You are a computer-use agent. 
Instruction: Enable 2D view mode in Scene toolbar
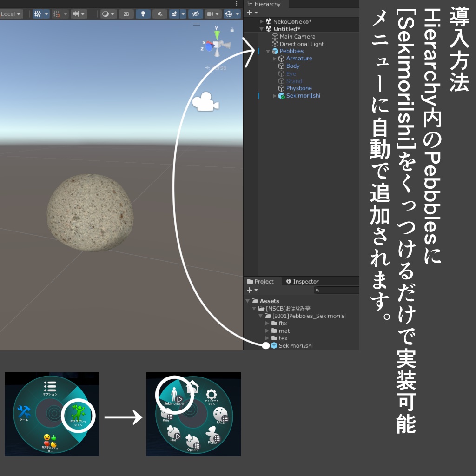[126, 13]
